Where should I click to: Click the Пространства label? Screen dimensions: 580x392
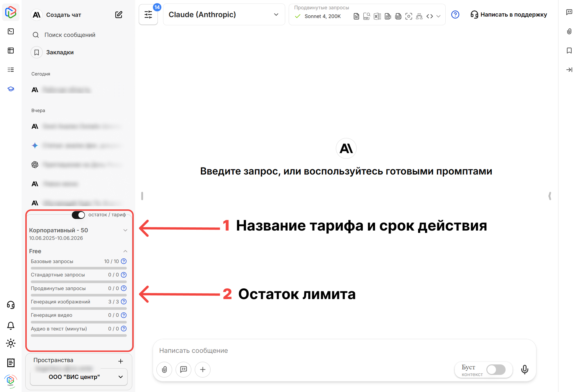(53, 360)
